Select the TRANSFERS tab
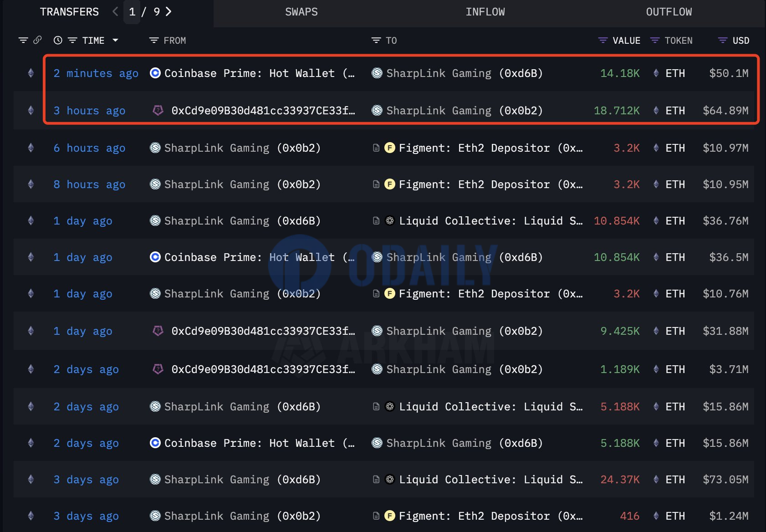The width and height of the screenshot is (766, 532). click(x=69, y=12)
